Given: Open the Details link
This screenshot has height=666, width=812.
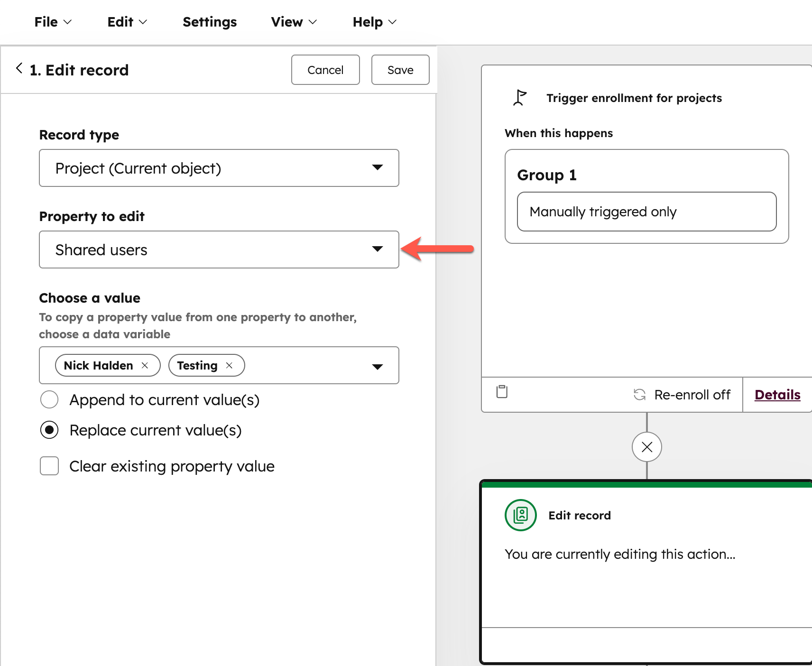Looking at the screenshot, I should (777, 395).
